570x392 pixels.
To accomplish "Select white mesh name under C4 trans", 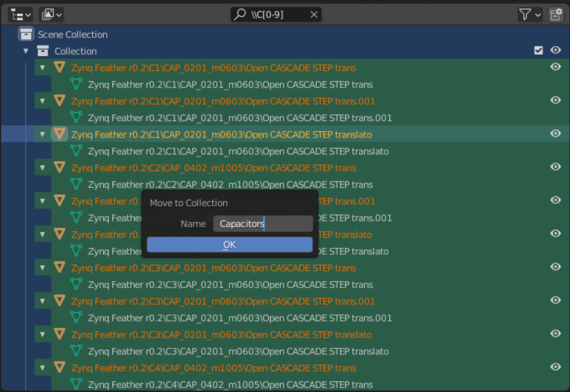I will pos(230,384).
